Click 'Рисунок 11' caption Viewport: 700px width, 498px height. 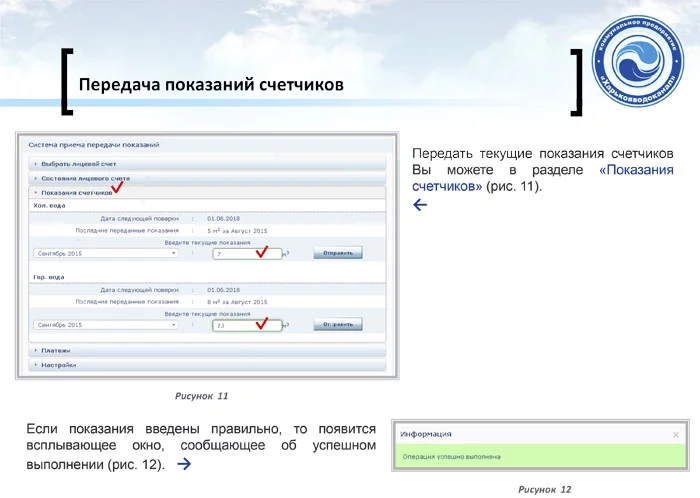[201, 396]
